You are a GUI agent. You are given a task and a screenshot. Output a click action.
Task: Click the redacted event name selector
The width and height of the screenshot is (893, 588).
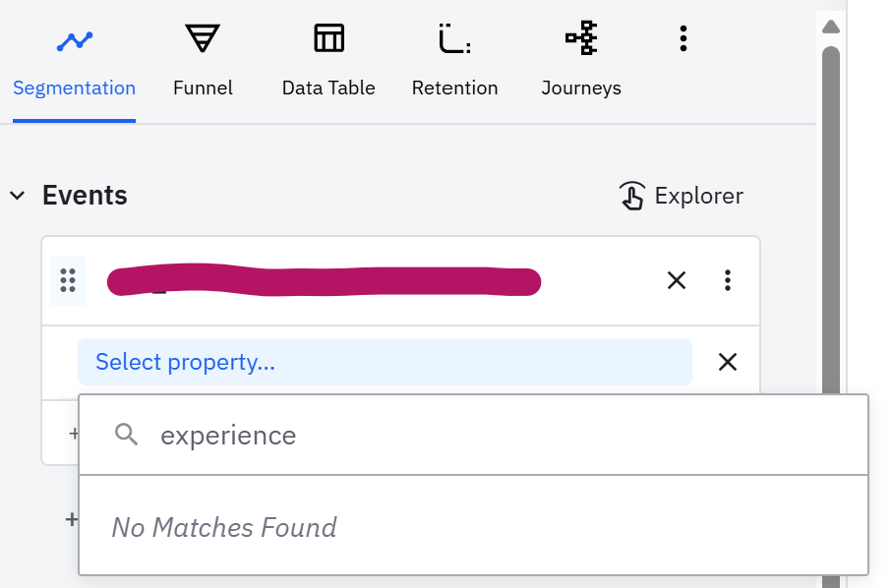click(325, 281)
